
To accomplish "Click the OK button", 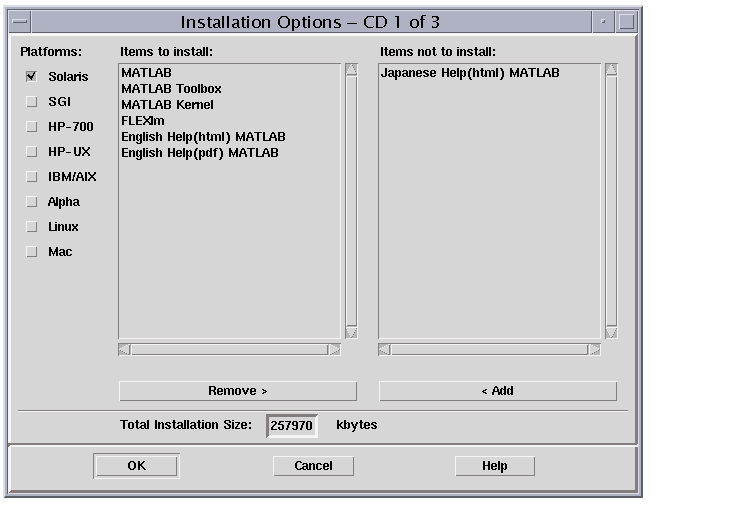I will (x=136, y=465).
